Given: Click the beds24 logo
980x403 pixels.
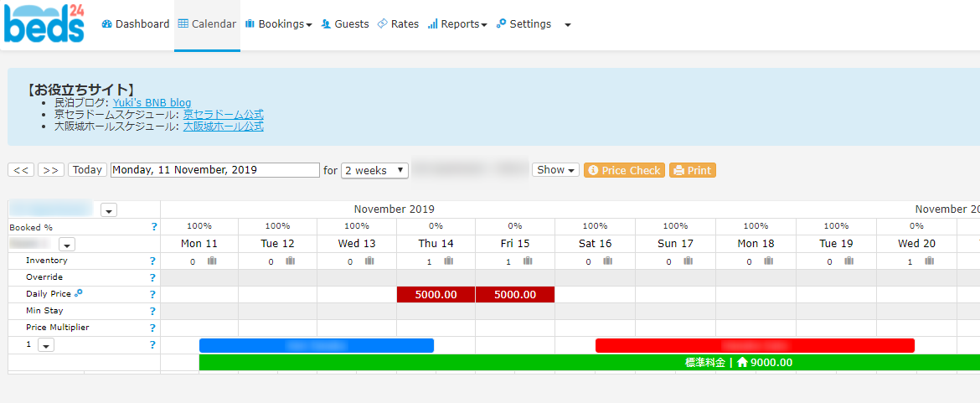Looking at the screenshot, I should click(x=44, y=23).
